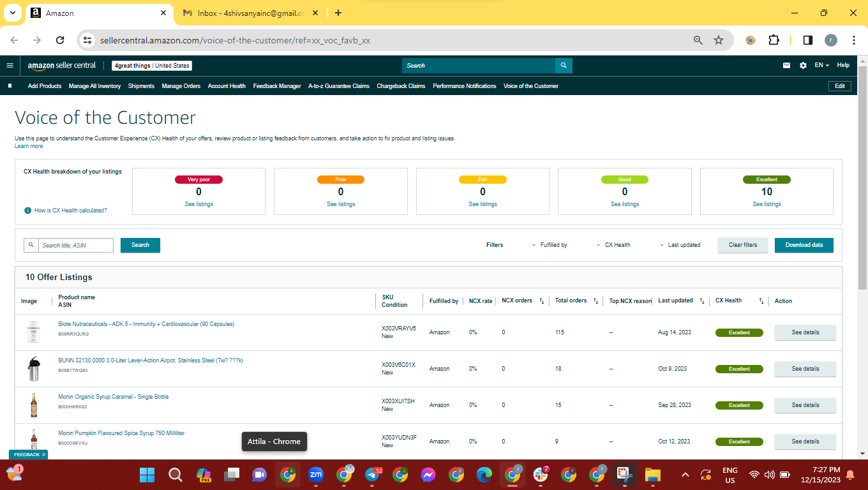Open the Shipments menu item

(141, 86)
